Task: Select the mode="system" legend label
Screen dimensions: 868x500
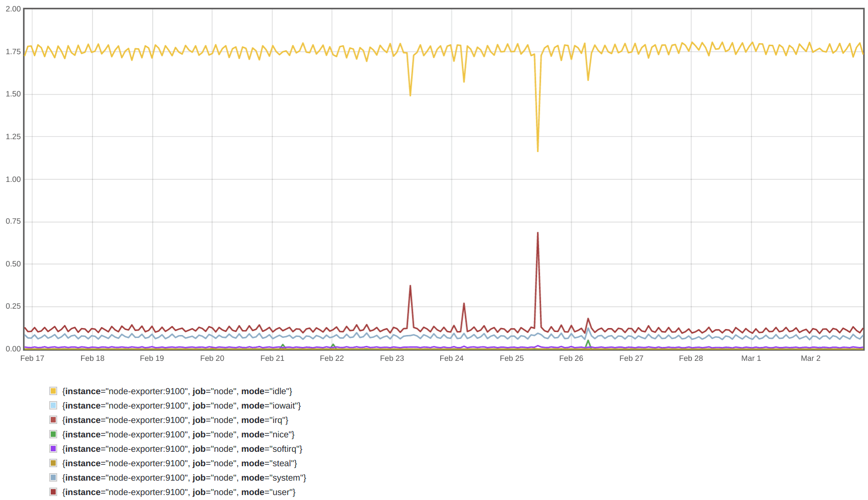Action: [x=184, y=478]
